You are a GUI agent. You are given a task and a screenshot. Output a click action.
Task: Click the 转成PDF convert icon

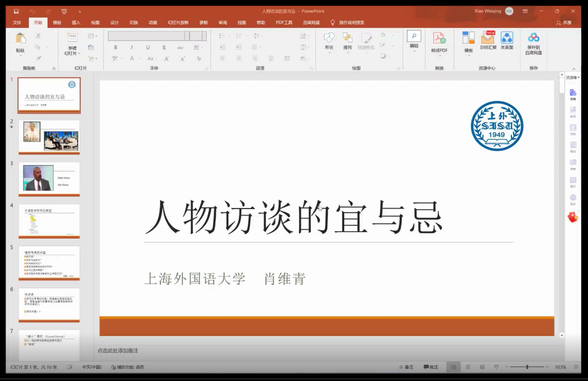(439, 38)
